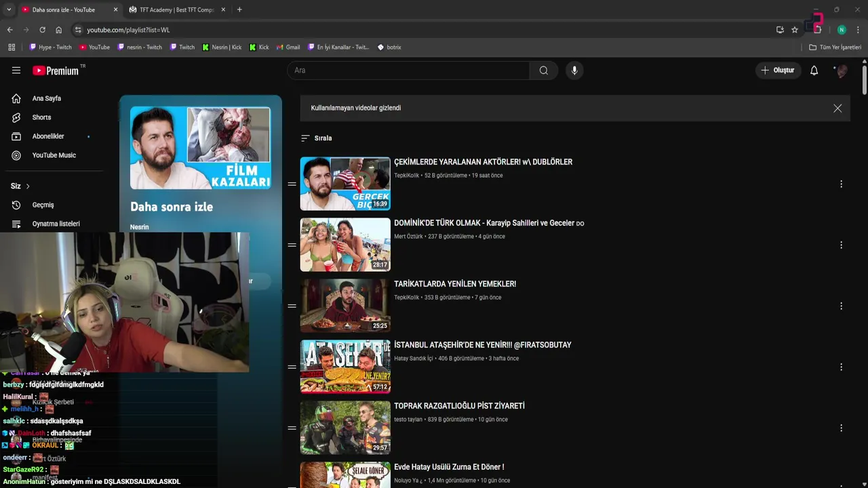Open options menu for İSTANBUL ATAŞEHİR'DE NE YENİR video

pyautogui.click(x=841, y=367)
